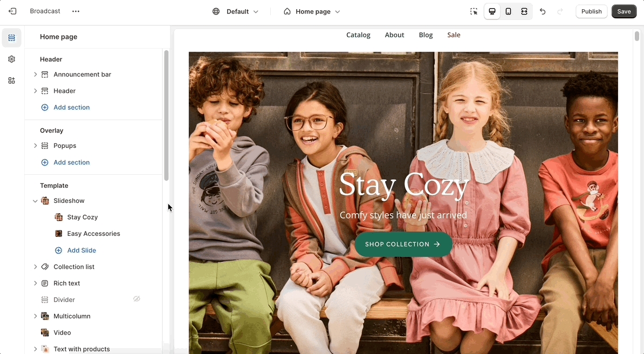The height and width of the screenshot is (354, 644).
Task: Activate the inspector selection tool
Action: (x=474, y=11)
